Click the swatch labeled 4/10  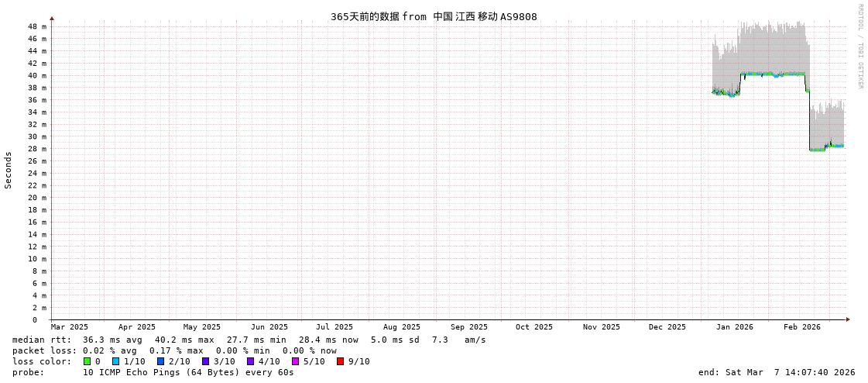250,361
